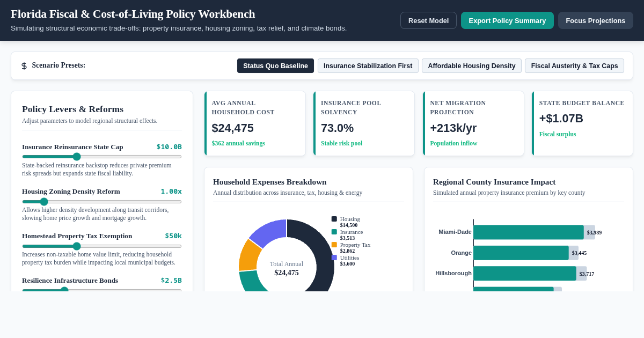Click the Stable risk pool status text

coord(341,143)
